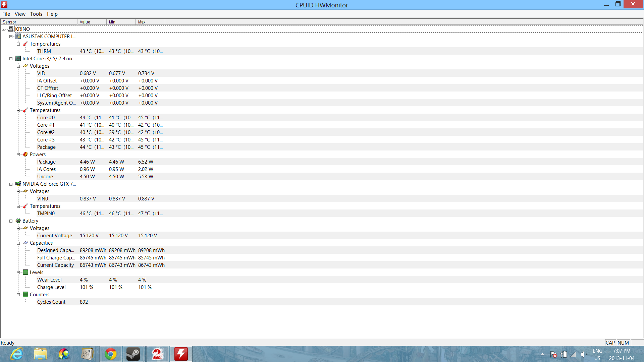Image resolution: width=644 pixels, height=362 pixels.
Task: Click the KRINO computer icon
Action: 11,29
